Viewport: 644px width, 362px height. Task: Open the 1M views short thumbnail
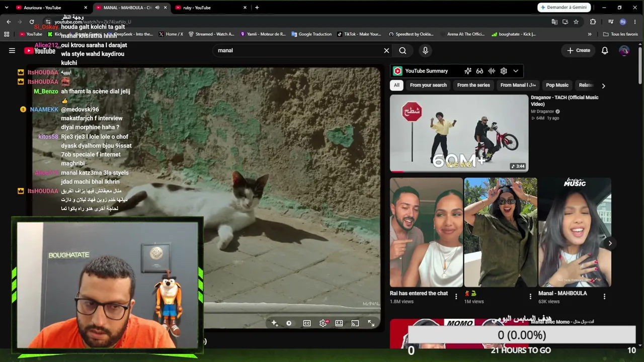tap(501, 232)
